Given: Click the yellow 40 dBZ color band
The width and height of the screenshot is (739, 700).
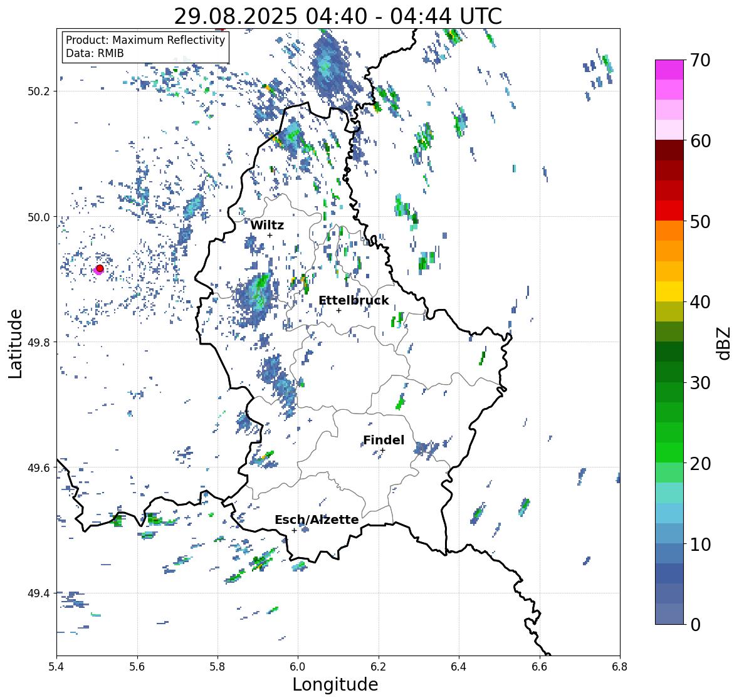Looking at the screenshot, I should [669, 291].
